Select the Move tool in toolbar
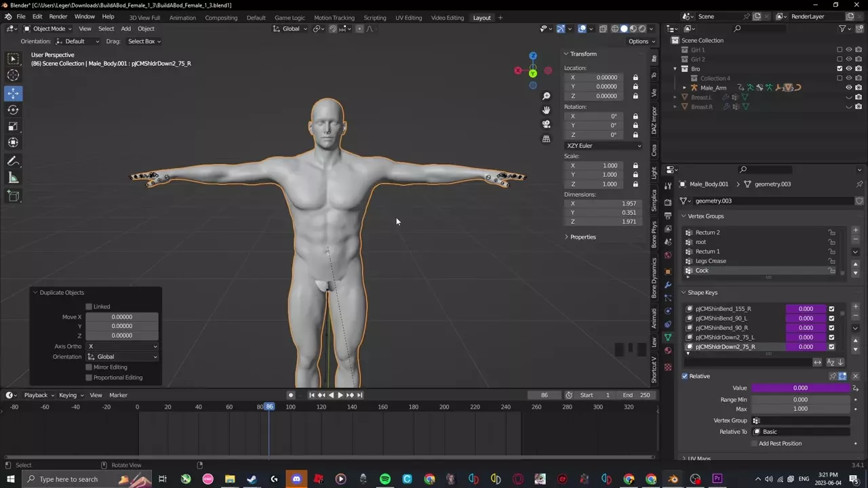868x488 pixels. coord(14,94)
